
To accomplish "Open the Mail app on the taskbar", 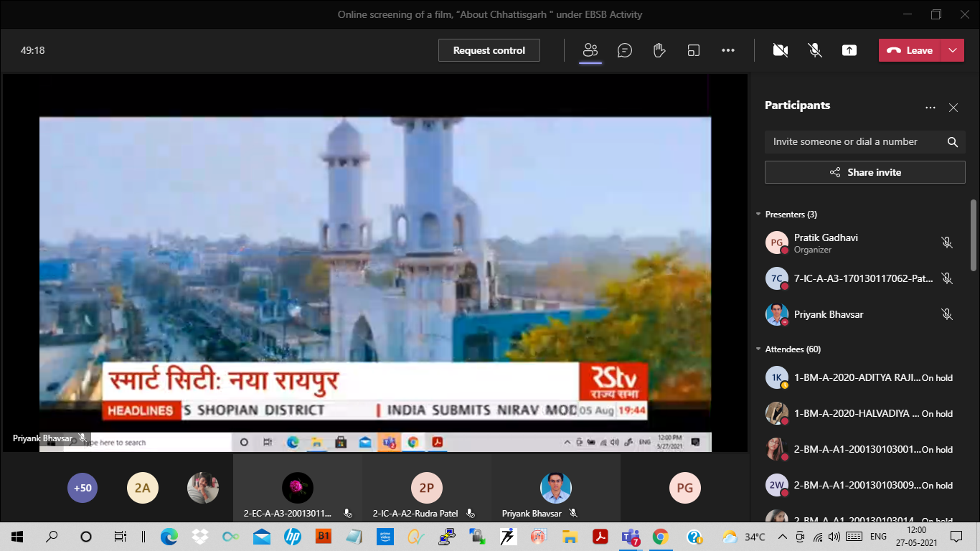I will pyautogui.click(x=261, y=537).
